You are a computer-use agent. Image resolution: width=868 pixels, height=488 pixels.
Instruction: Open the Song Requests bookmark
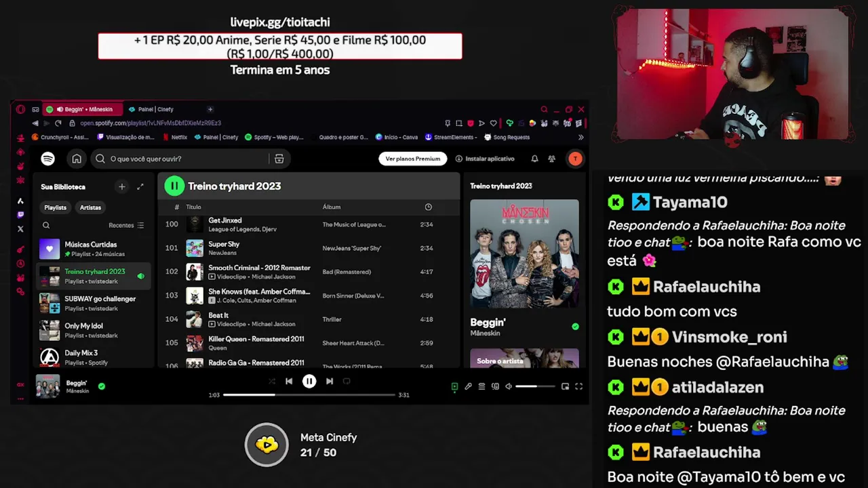coord(507,137)
